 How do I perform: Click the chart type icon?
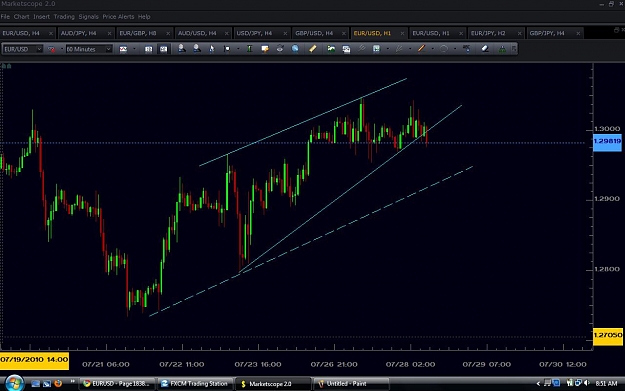[x=123, y=49]
